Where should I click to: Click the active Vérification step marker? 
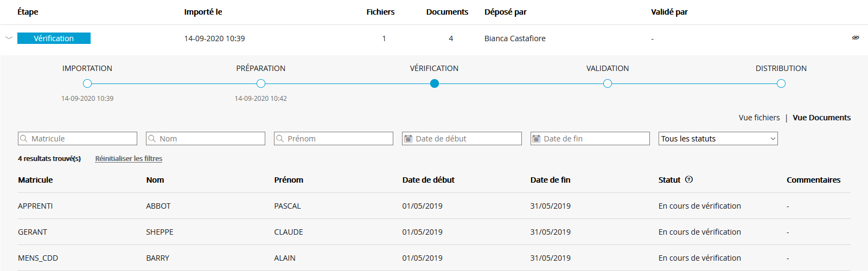[435, 83]
